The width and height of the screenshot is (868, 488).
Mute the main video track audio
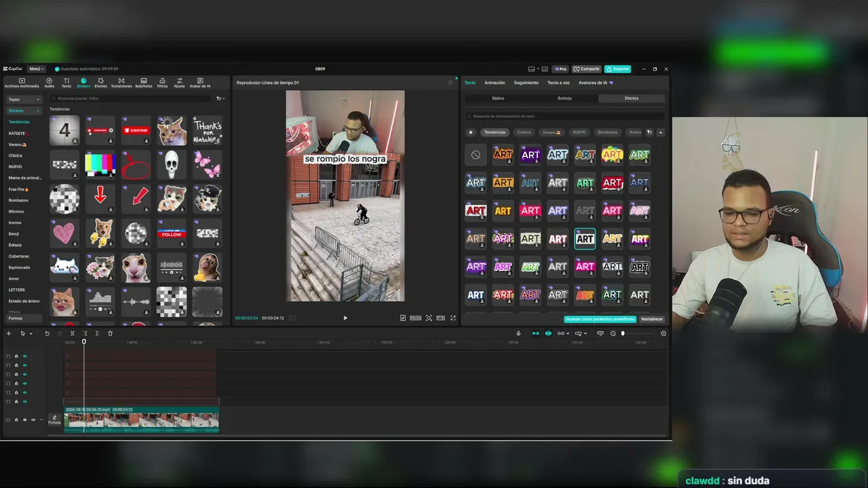(x=33, y=420)
